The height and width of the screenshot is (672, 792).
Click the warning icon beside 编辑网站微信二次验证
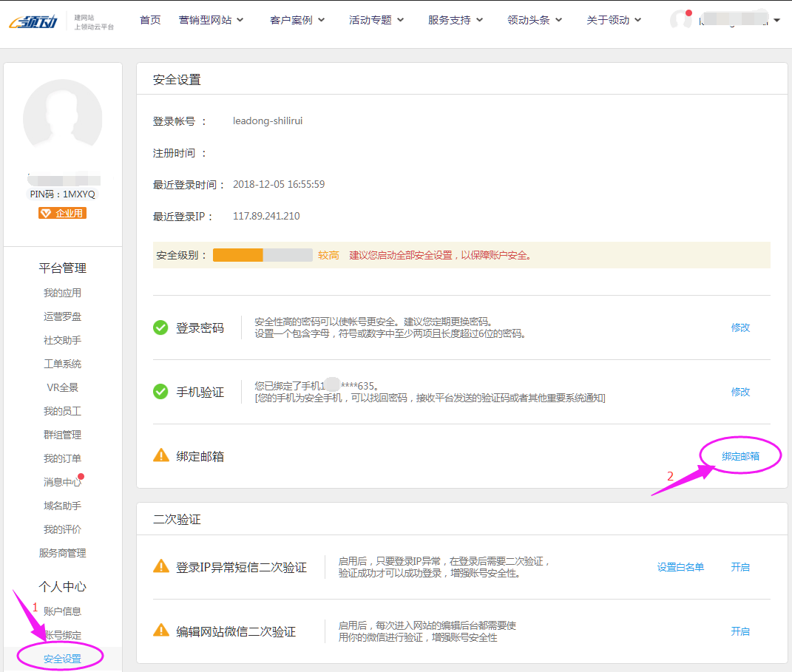pyautogui.click(x=160, y=631)
